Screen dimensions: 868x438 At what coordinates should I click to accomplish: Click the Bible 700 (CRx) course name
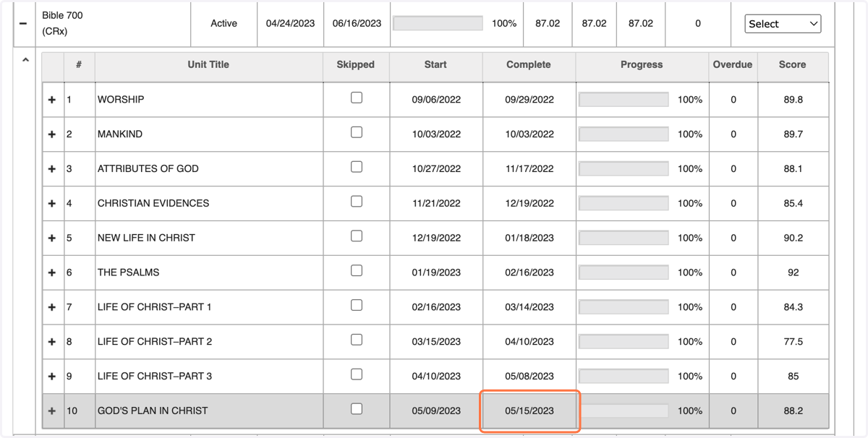coord(62,24)
